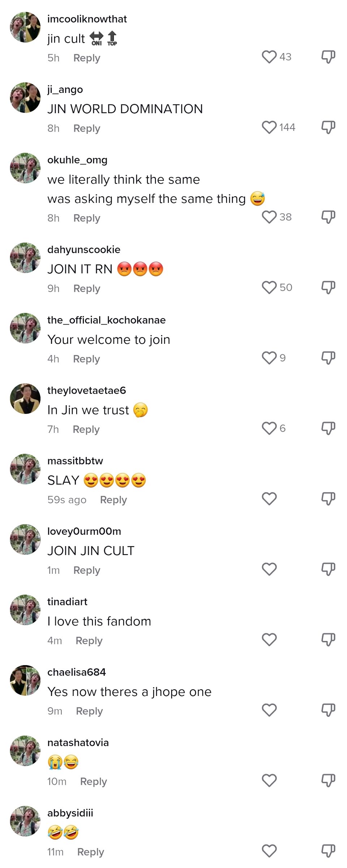Reply to imcooliknowthat's comment

87,58
